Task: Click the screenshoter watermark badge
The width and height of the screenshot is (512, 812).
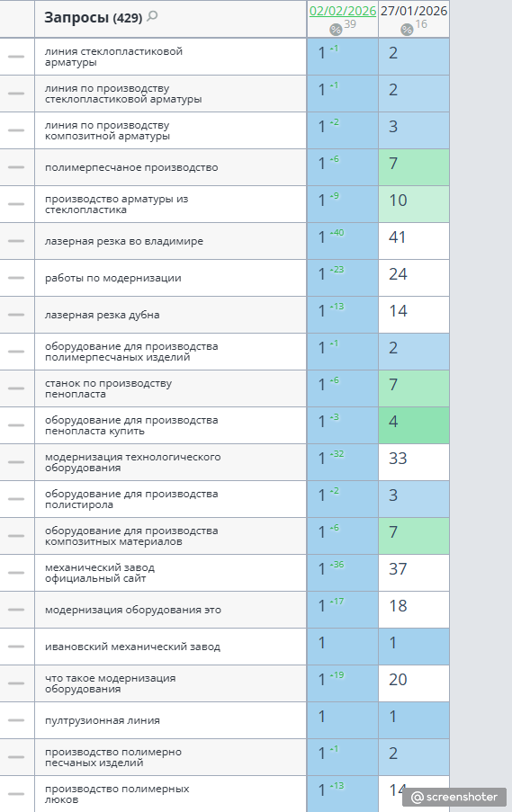Action: click(x=454, y=798)
